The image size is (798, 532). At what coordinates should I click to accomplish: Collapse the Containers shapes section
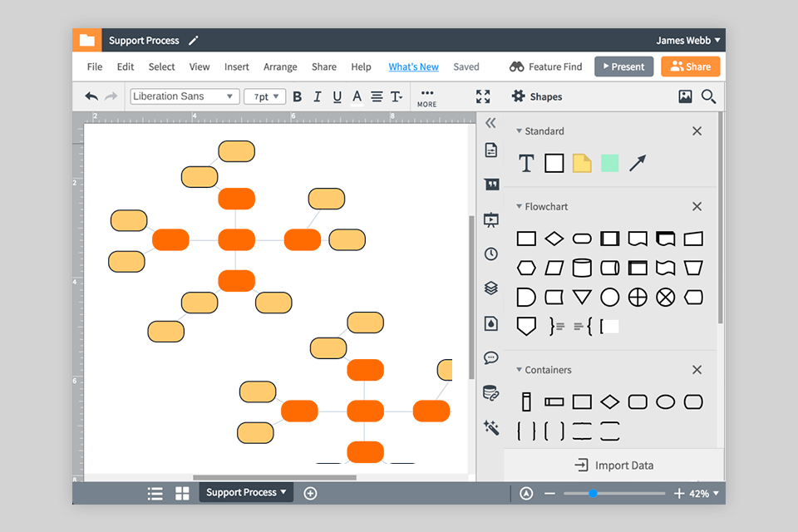[519, 370]
